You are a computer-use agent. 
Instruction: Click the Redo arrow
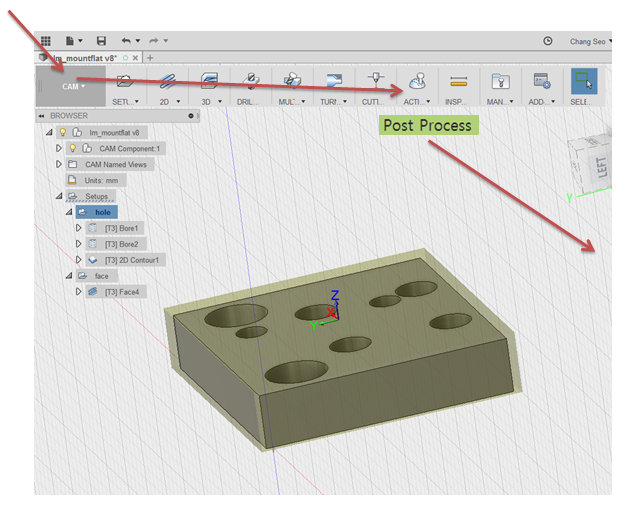point(154,41)
